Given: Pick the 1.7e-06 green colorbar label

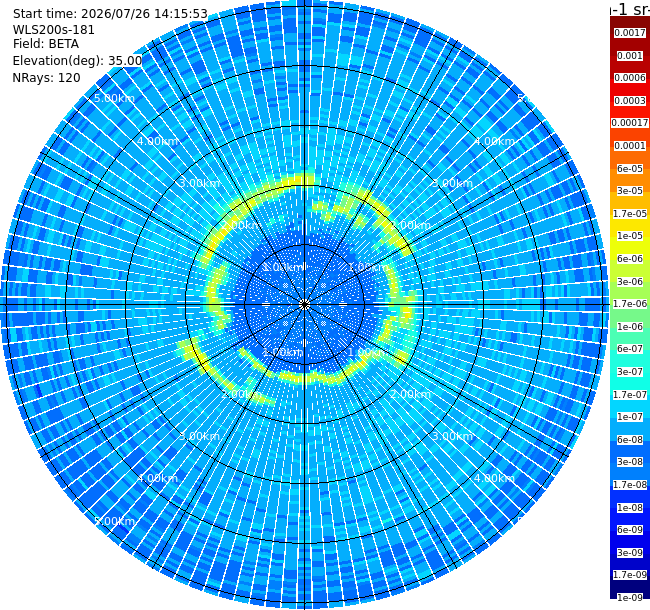Looking at the screenshot, I should [x=630, y=304].
